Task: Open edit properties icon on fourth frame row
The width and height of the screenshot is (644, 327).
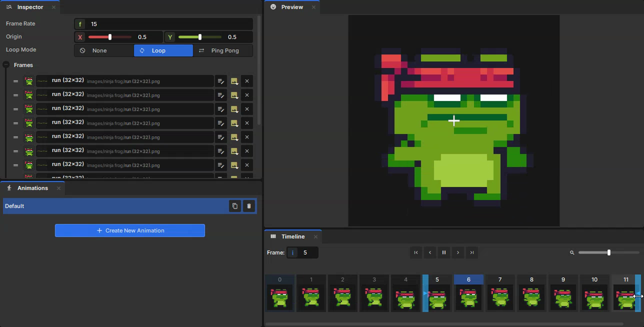Action: (220, 123)
